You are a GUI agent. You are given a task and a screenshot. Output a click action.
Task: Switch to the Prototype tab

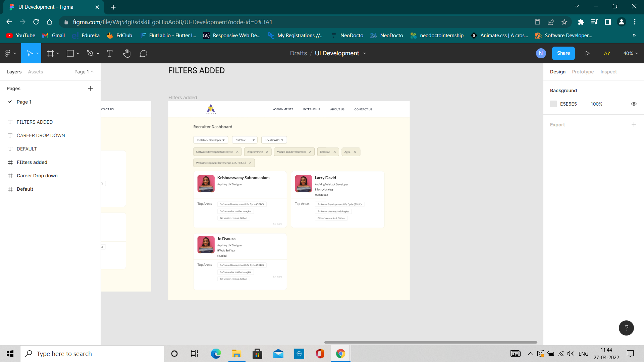[x=583, y=71]
